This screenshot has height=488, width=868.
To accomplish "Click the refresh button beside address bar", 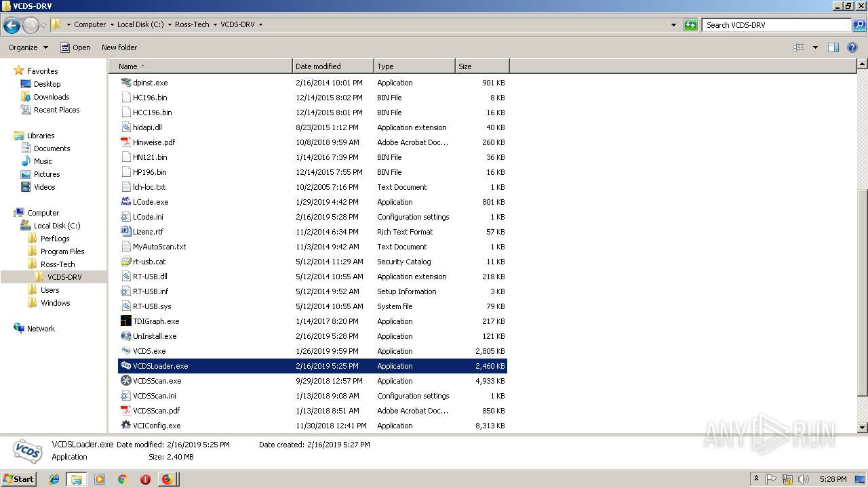I will coord(690,25).
